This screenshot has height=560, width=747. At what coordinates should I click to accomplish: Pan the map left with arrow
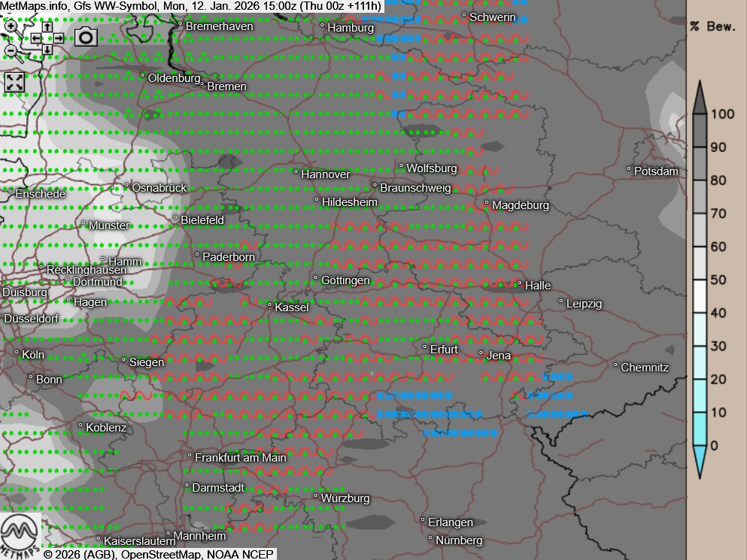(35, 38)
